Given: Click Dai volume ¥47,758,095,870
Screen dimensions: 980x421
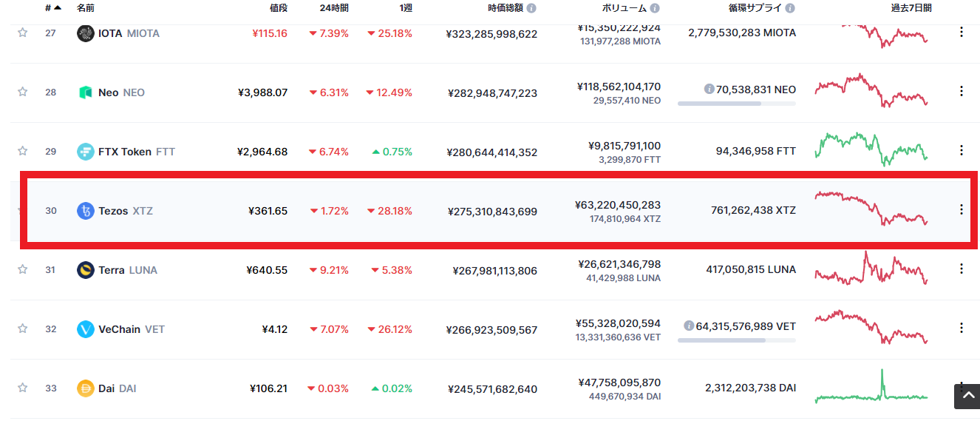Looking at the screenshot, I should pos(619,383).
